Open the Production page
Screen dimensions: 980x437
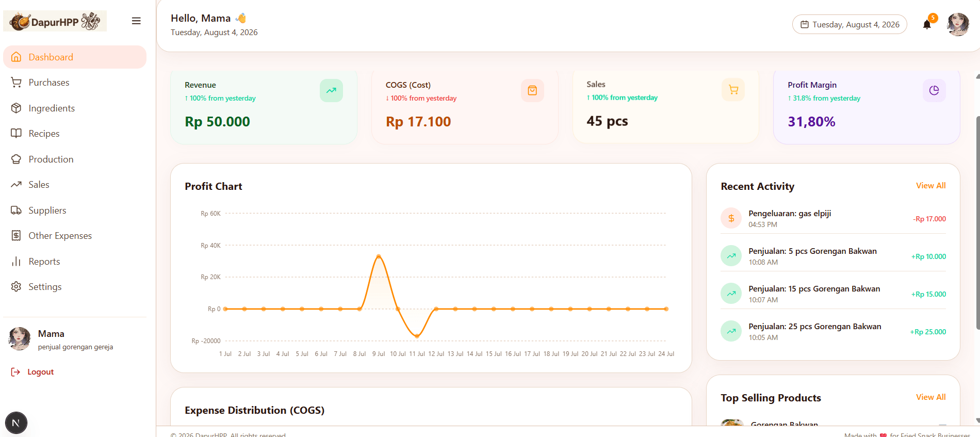coord(75,159)
